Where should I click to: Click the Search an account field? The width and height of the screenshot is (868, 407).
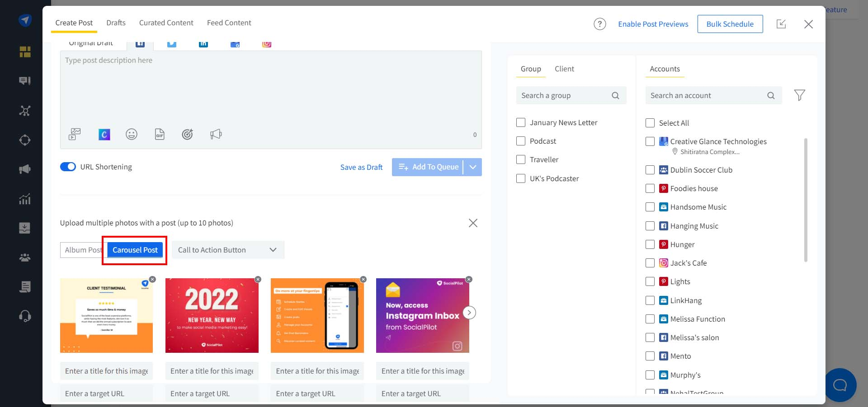pos(713,95)
